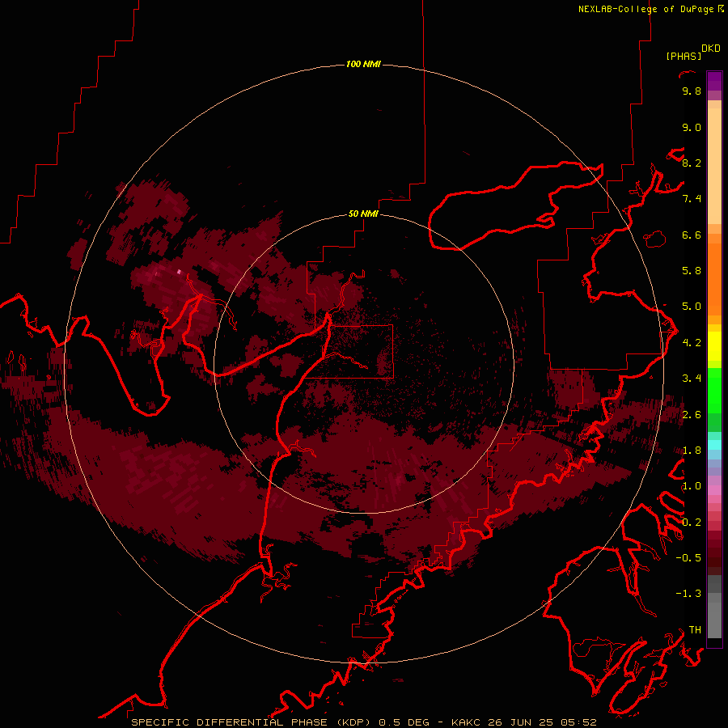Click the 9.0 value on the color scale
The height and width of the screenshot is (728, 728).
pyautogui.click(x=692, y=127)
